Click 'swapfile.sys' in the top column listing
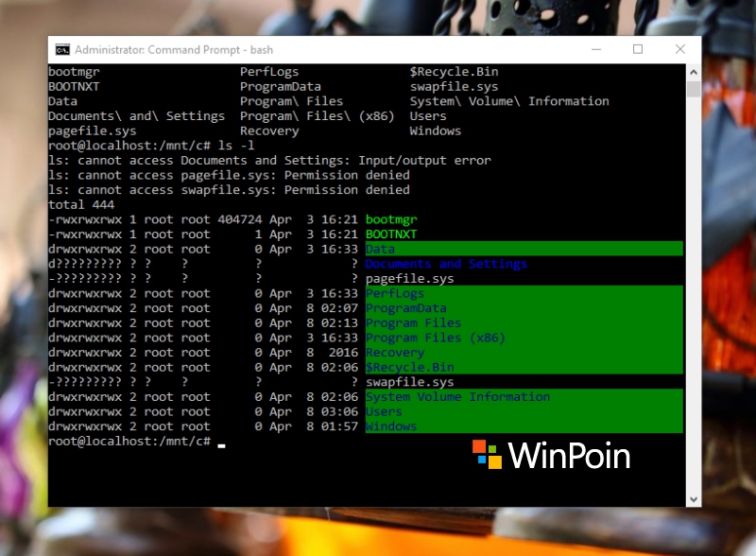The height and width of the screenshot is (556, 756). [454, 87]
